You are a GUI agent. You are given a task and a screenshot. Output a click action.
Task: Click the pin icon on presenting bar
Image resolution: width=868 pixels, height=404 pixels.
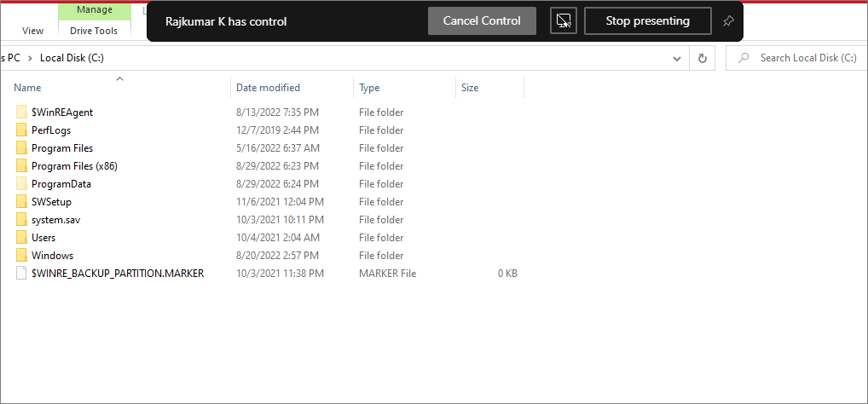pyautogui.click(x=727, y=21)
